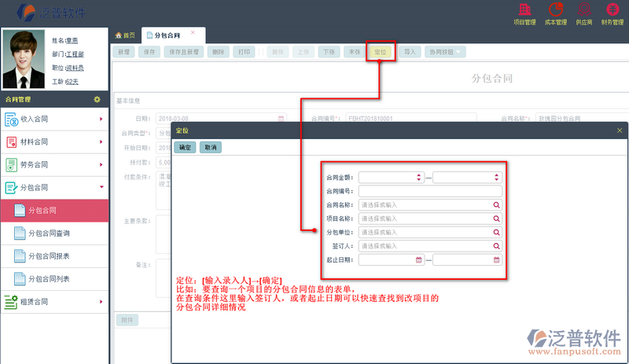The width and height of the screenshot is (629, 364).
Task: Open 成本管理 module icon
Action: click(556, 9)
